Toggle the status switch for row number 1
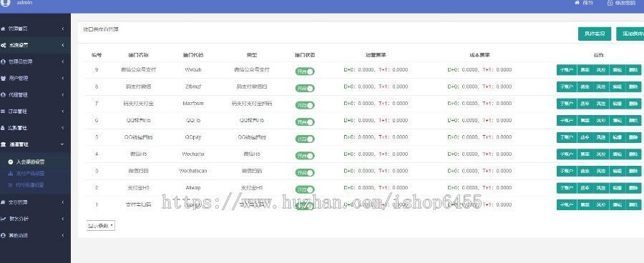 (305, 207)
